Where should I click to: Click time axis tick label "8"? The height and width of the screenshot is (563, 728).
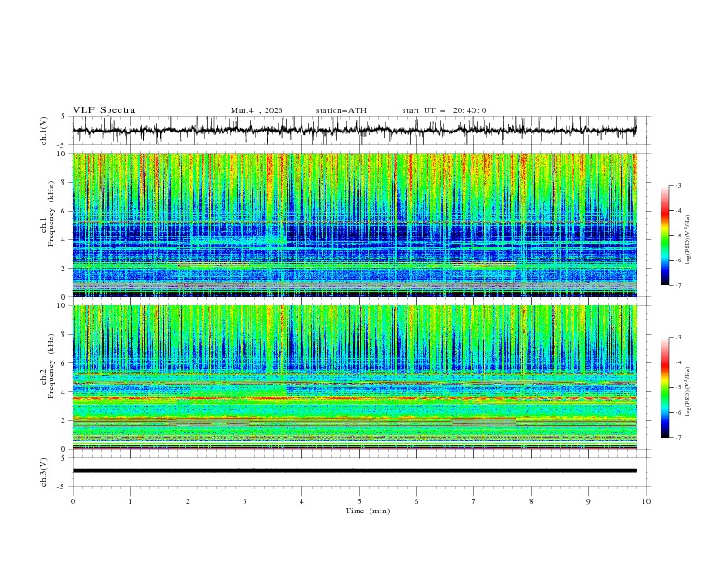click(531, 501)
